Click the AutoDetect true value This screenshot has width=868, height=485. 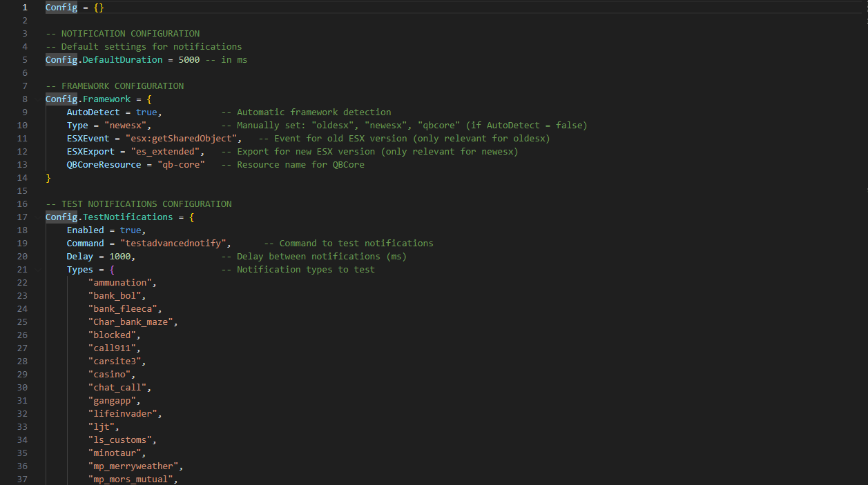coord(146,112)
